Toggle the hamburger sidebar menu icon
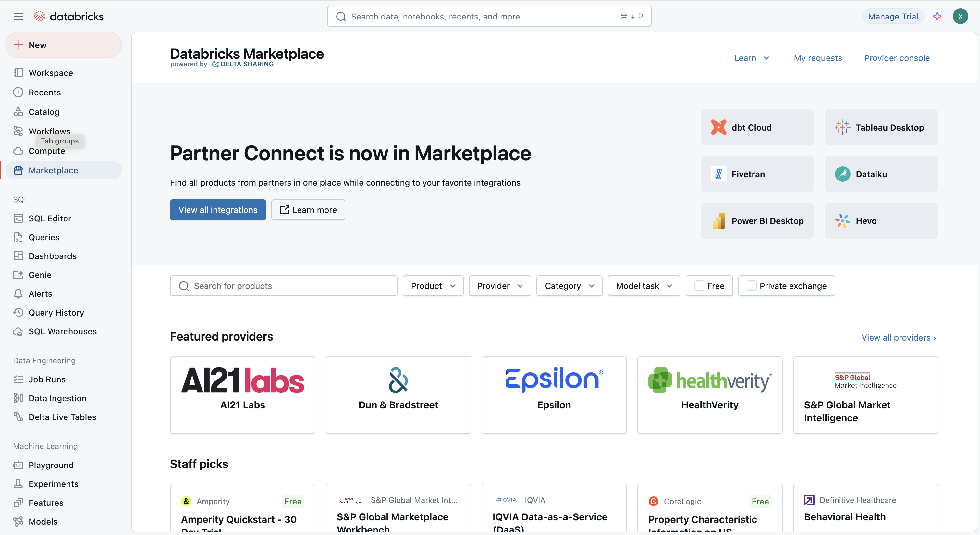Screen dimensions: 980x535 pos(18,16)
